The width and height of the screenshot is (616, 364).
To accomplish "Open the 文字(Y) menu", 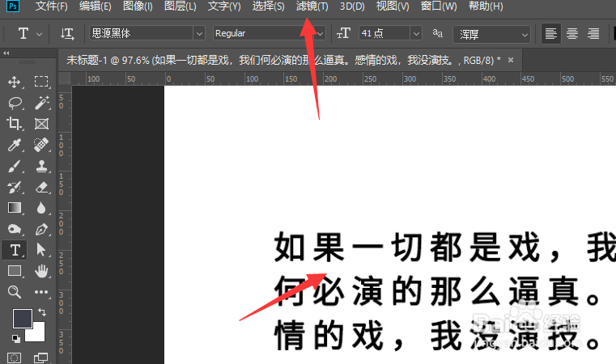I will [224, 6].
